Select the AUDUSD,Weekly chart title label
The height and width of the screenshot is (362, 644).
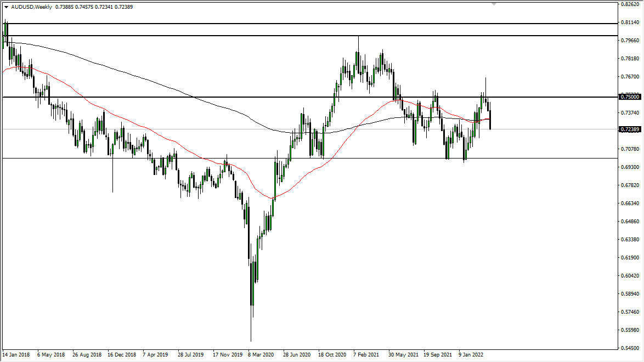[31, 7]
